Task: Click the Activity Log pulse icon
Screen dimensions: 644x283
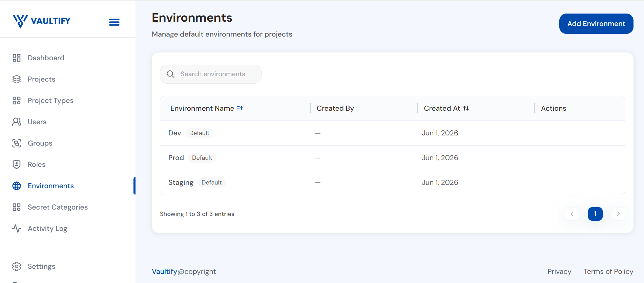Action: (x=17, y=228)
